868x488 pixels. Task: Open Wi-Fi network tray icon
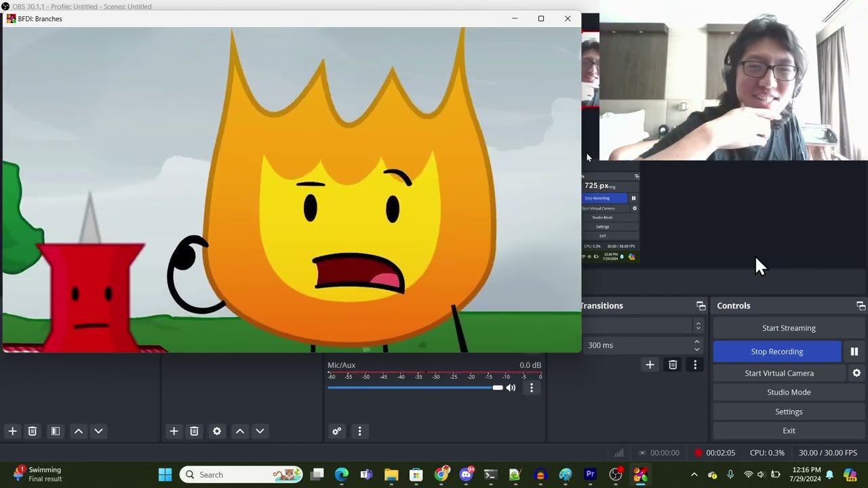pos(749,474)
